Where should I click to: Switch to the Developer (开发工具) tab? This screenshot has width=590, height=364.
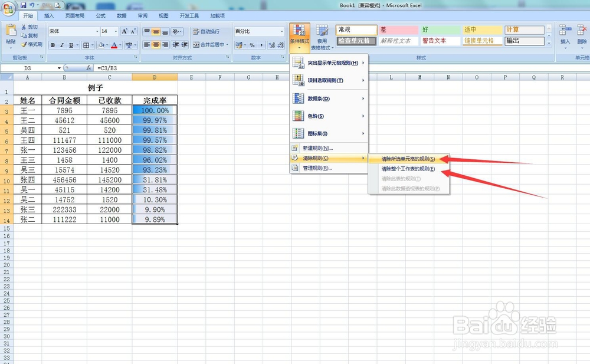pyautogui.click(x=189, y=16)
